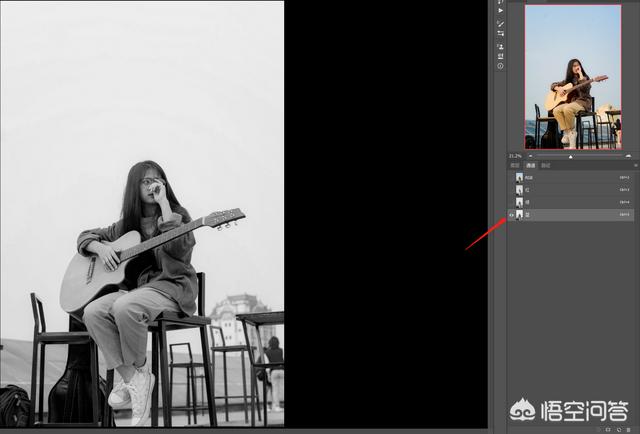Click the delete channel trash icon

(629, 430)
